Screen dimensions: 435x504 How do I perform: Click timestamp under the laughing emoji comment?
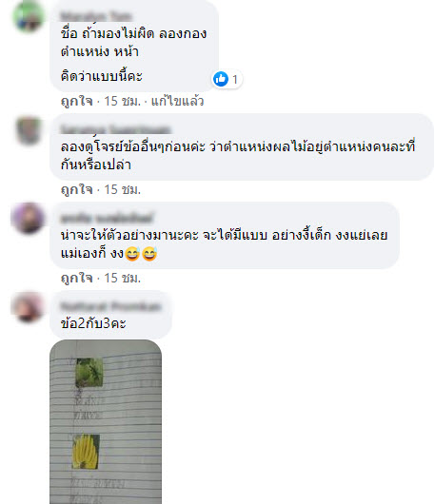(x=123, y=278)
